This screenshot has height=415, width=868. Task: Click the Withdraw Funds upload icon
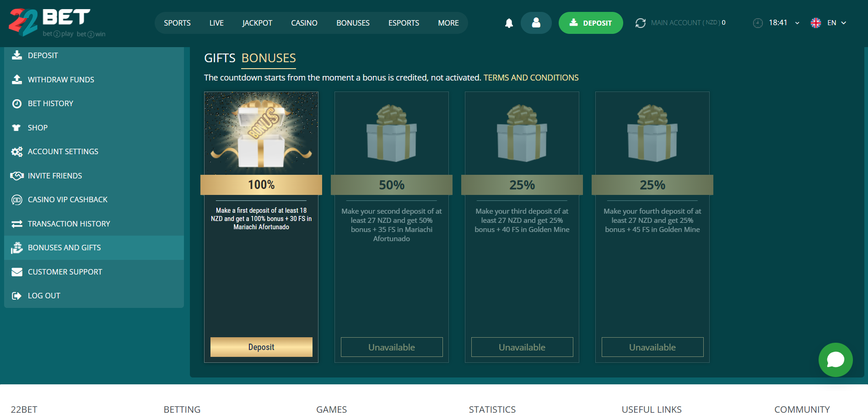tap(17, 80)
